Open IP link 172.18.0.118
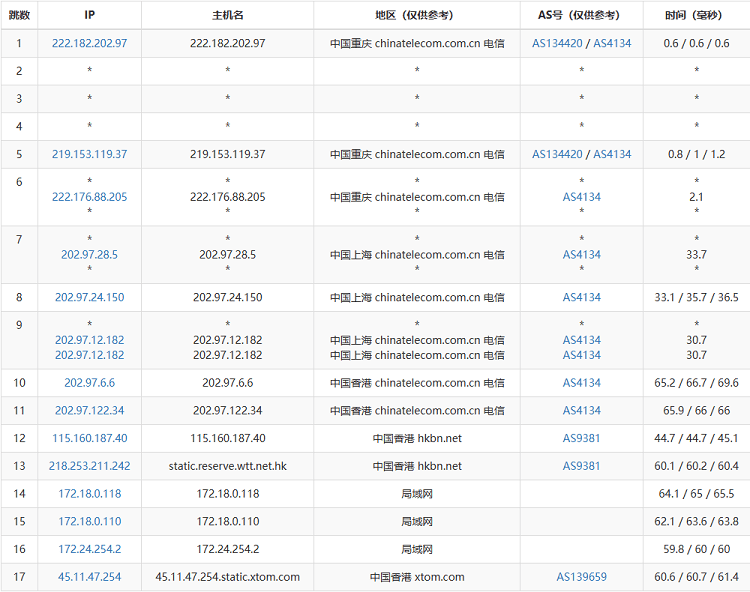Screen dimensions: 750x592 click(x=89, y=493)
